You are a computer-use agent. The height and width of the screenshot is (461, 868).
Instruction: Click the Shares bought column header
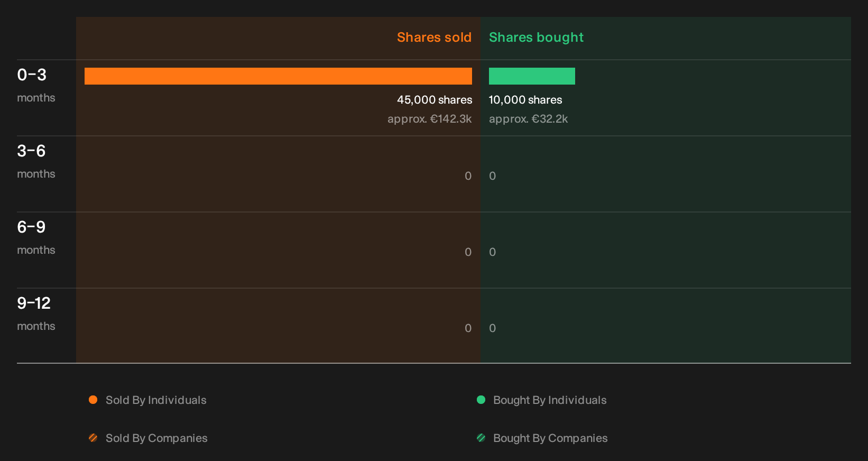click(536, 38)
